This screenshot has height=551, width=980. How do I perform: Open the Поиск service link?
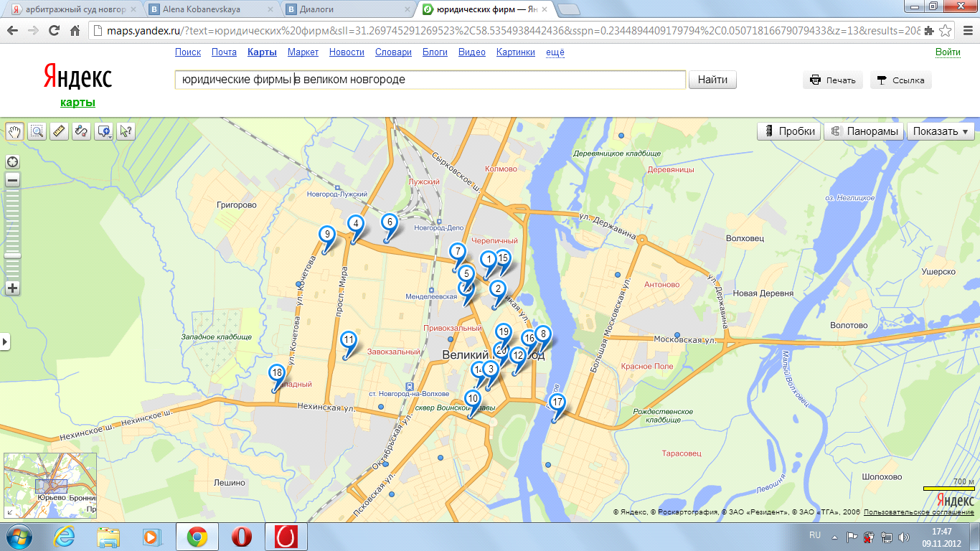click(188, 52)
